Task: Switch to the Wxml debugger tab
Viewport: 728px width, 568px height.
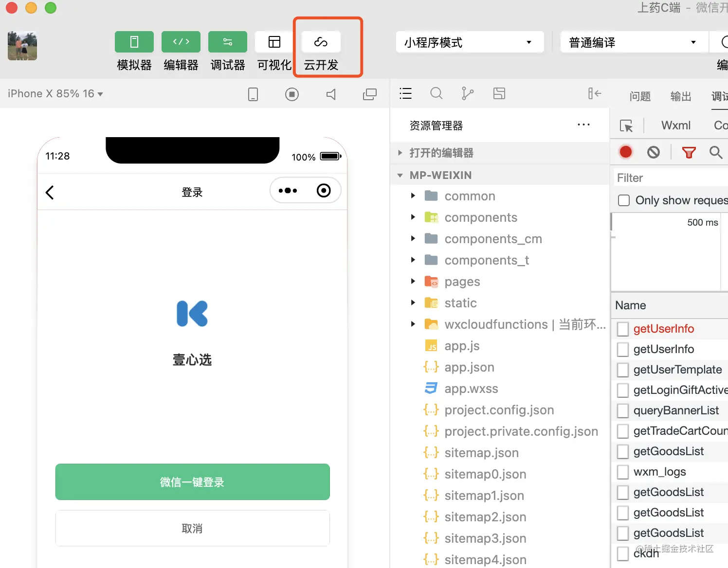Action: [676, 125]
